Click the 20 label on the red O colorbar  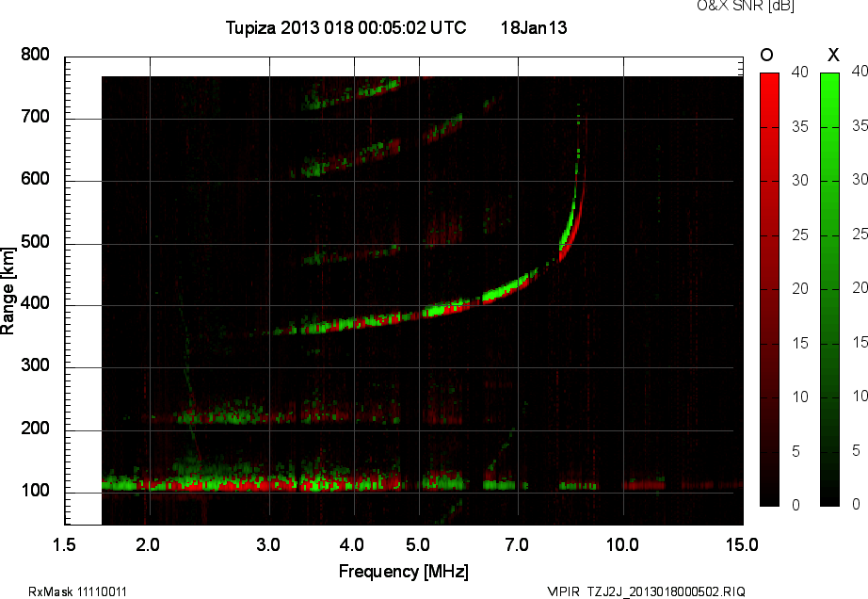coord(800,289)
